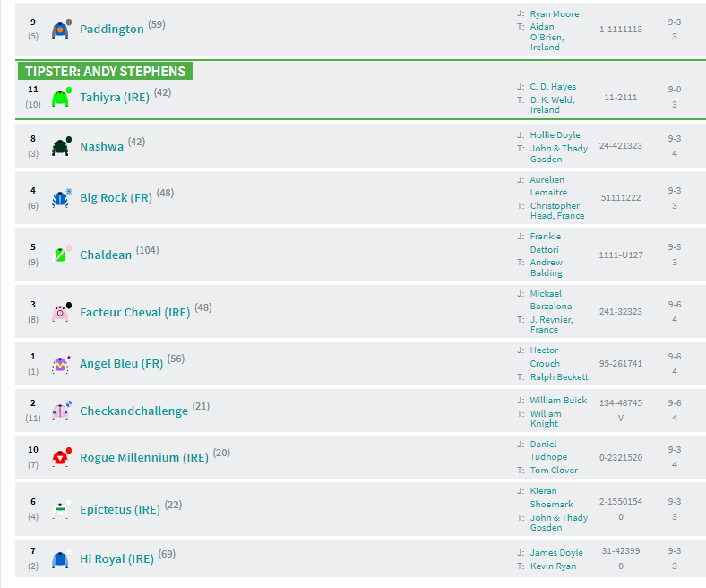The height and width of the screenshot is (588, 706).
Task: Click Angel Bleu's purple silks icon
Action: 62,364
